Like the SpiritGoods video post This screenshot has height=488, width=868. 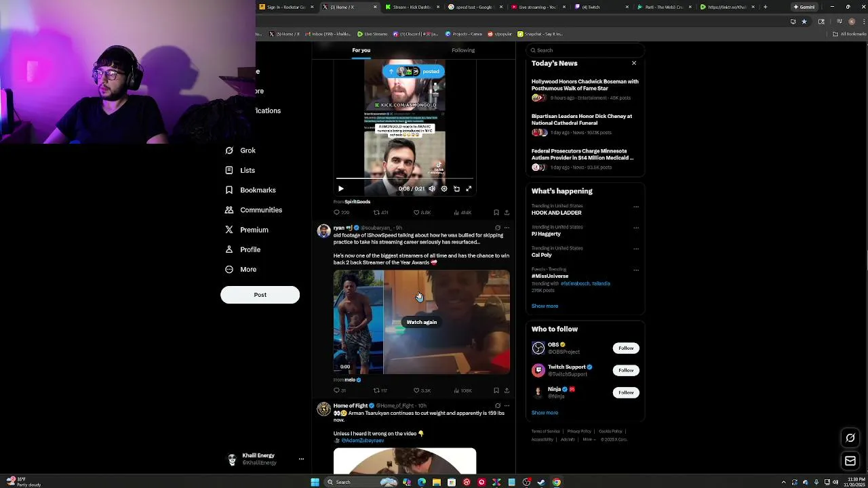pos(422,212)
